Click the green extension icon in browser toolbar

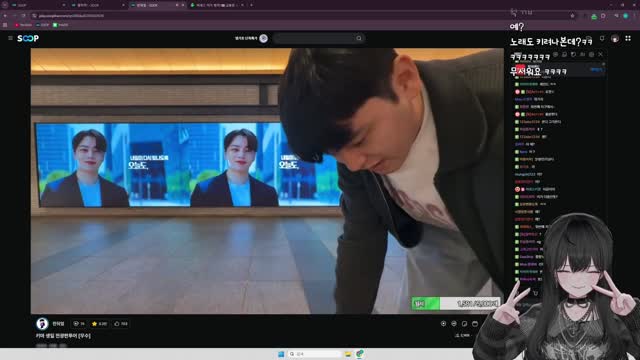click(x=594, y=16)
